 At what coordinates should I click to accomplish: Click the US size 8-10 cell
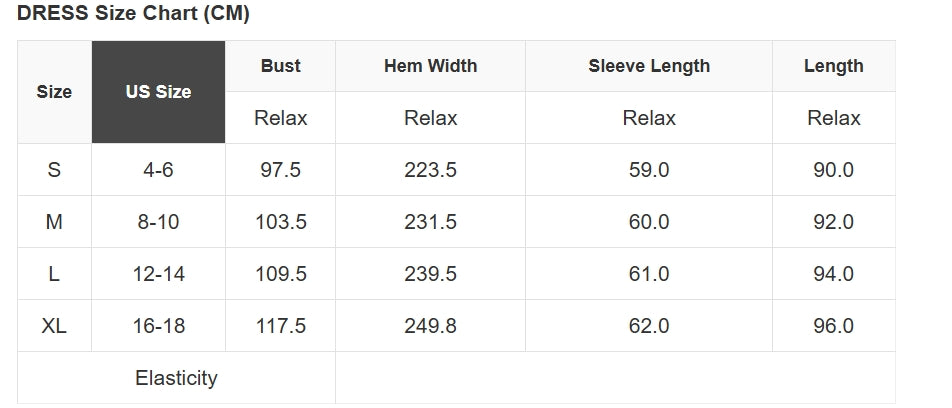pyautogui.click(x=158, y=222)
